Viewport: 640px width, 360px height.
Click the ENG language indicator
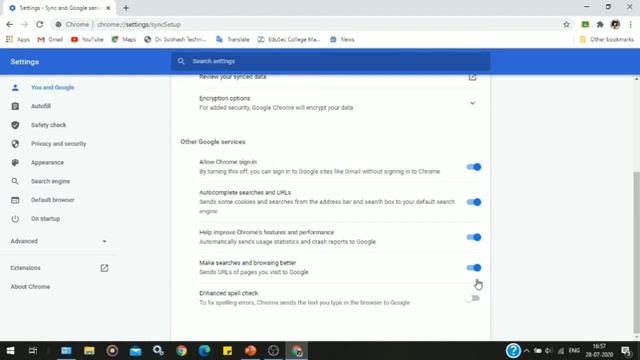coord(574,351)
